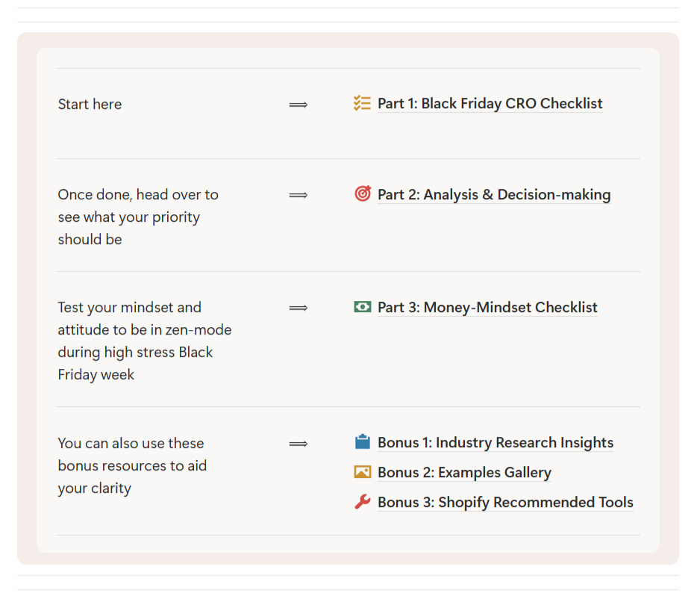This screenshot has height=599, width=700.
Task: Click the red target icon beside Part 2
Action: click(363, 194)
